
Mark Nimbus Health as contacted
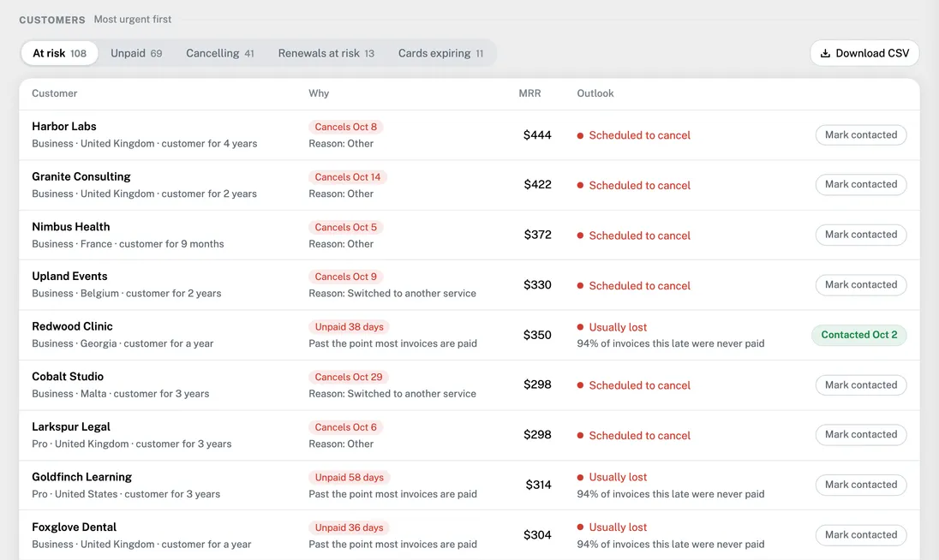(x=860, y=235)
